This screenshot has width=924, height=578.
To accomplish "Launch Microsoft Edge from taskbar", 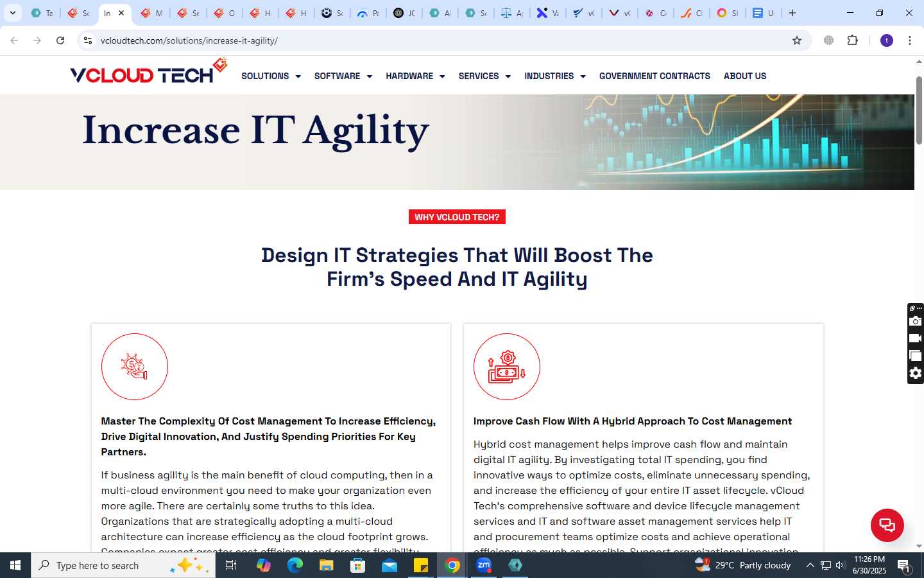I will coord(295,565).
